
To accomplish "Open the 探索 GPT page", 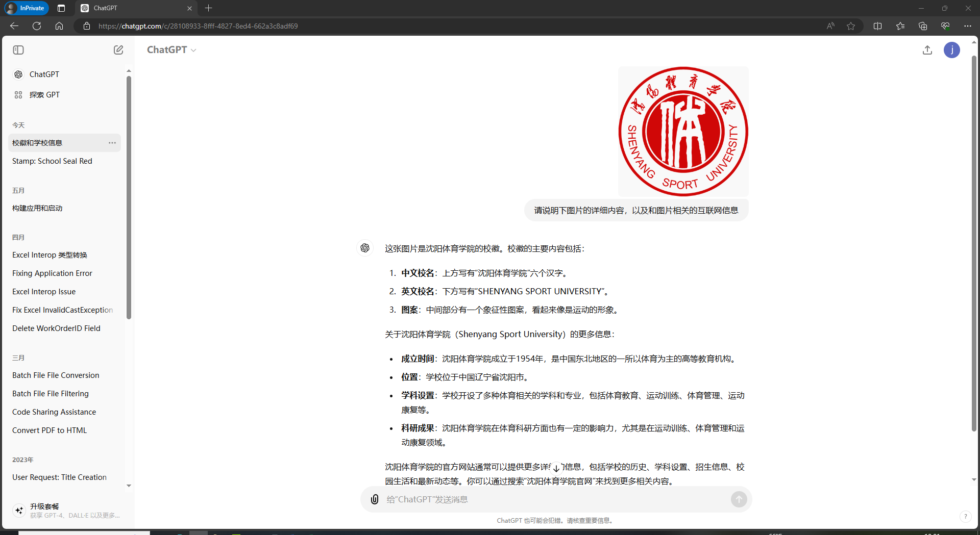I will (44, 95).
